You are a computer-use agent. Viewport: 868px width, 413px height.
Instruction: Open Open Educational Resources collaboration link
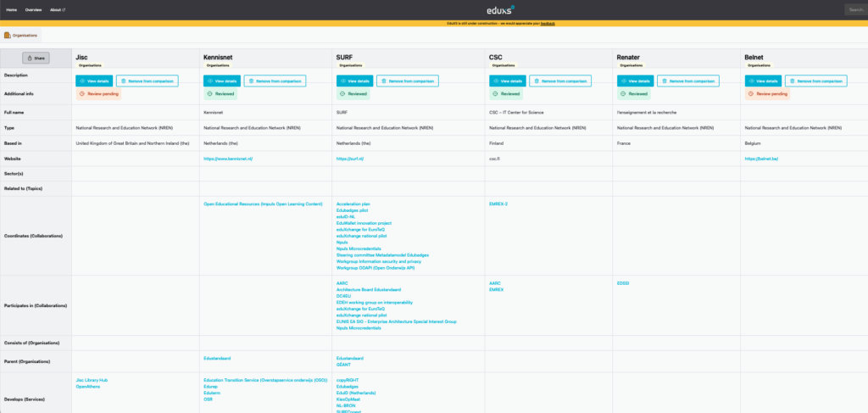point(263,204)
